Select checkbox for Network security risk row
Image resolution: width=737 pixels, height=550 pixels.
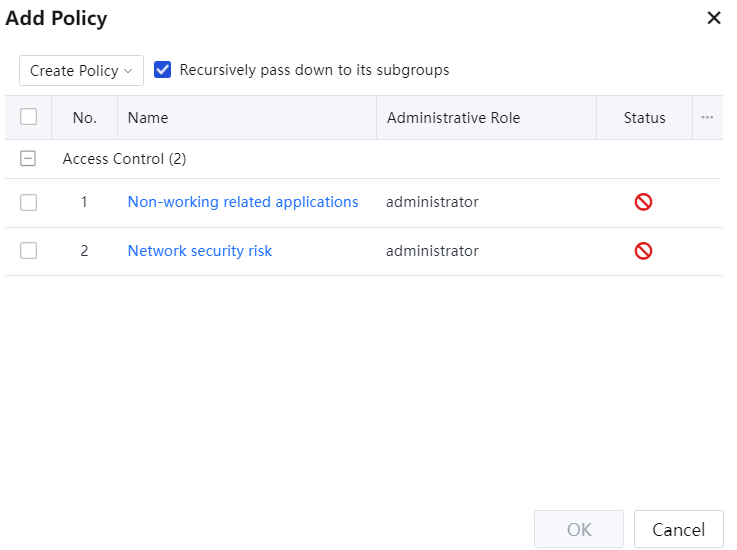29,251
